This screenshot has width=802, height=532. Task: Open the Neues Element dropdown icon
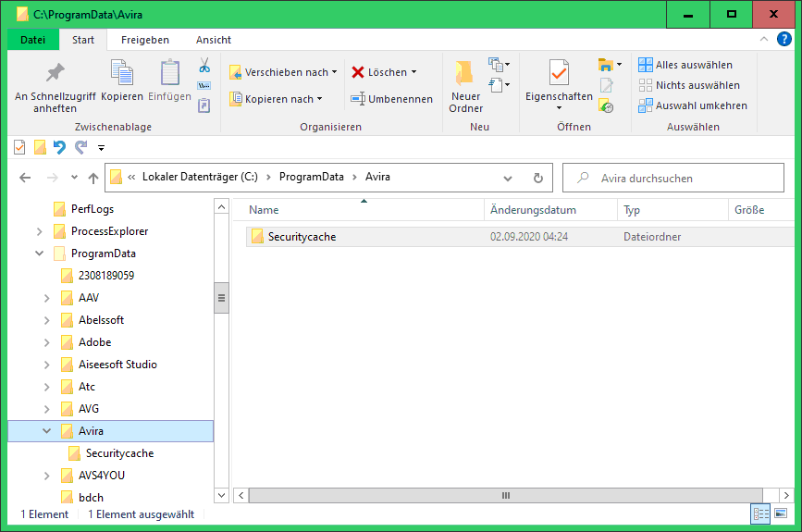pyautogui.click(x=500, y=65)
